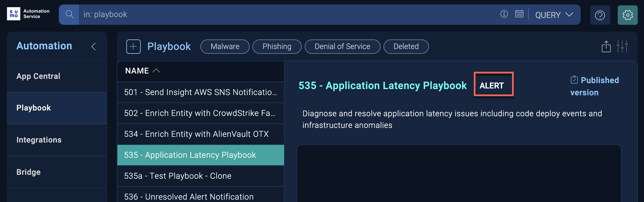Click the search magnifier icon

pos(69,14)
